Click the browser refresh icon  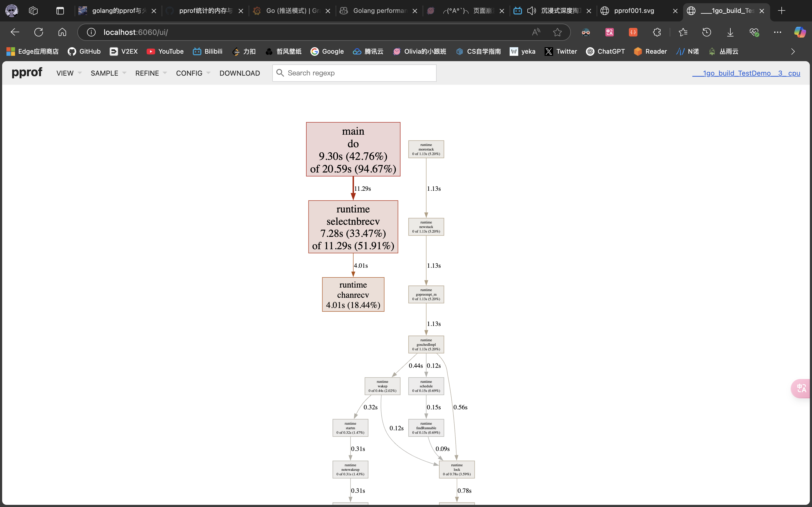pos(39,32)
